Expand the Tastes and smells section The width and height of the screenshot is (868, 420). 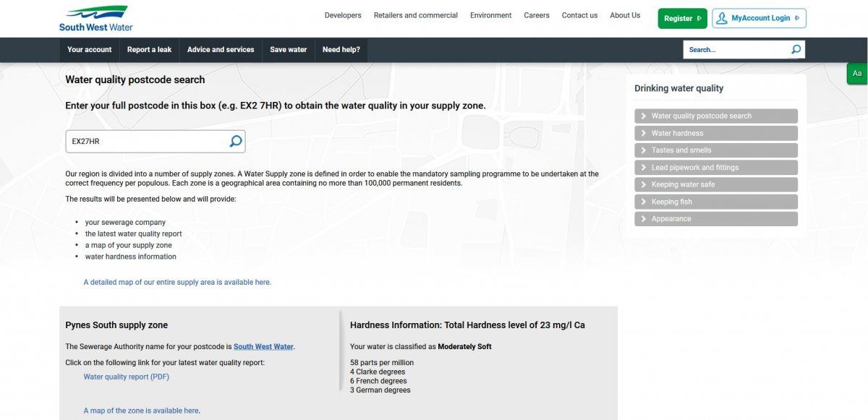716,150
